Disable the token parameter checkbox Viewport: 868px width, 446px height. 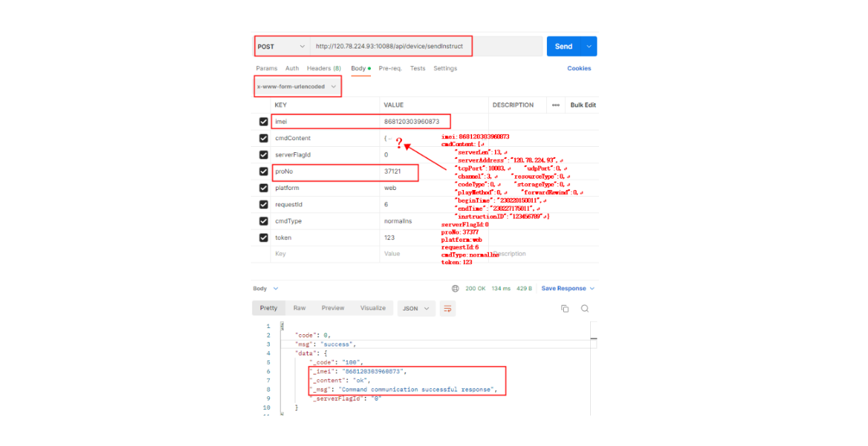[264, 238]
